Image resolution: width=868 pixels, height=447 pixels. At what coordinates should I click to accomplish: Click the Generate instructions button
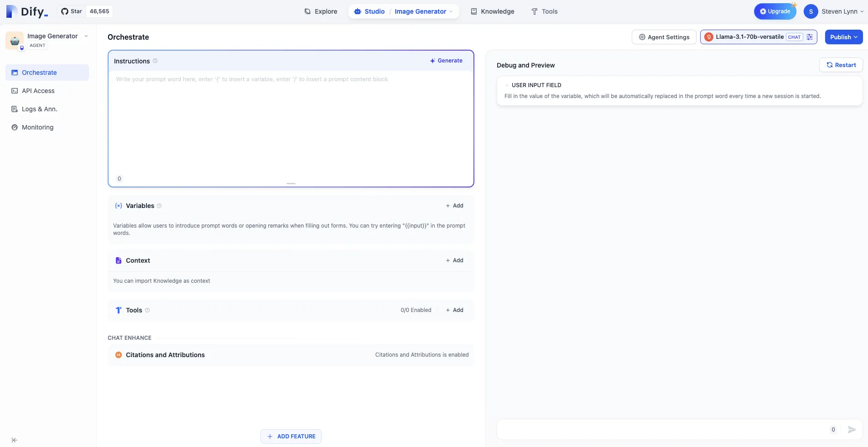pos(446,61)
